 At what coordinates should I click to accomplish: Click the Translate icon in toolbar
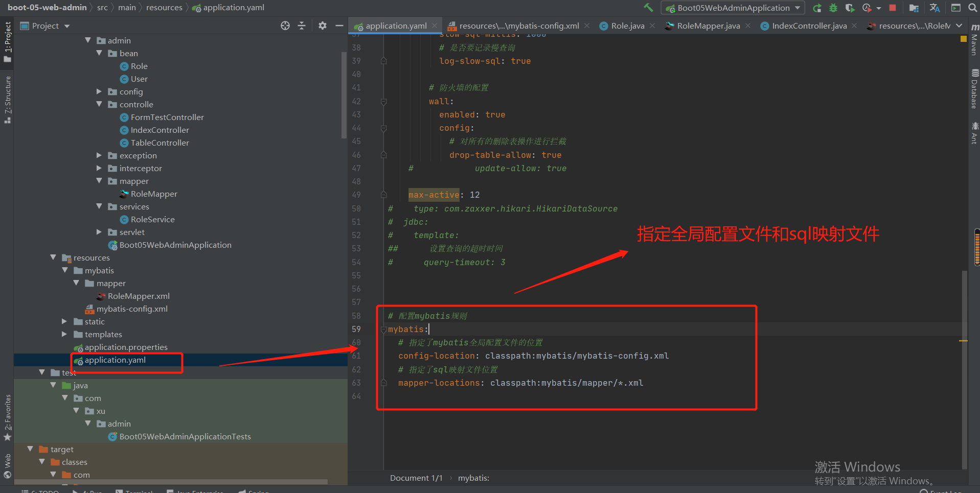935,8
